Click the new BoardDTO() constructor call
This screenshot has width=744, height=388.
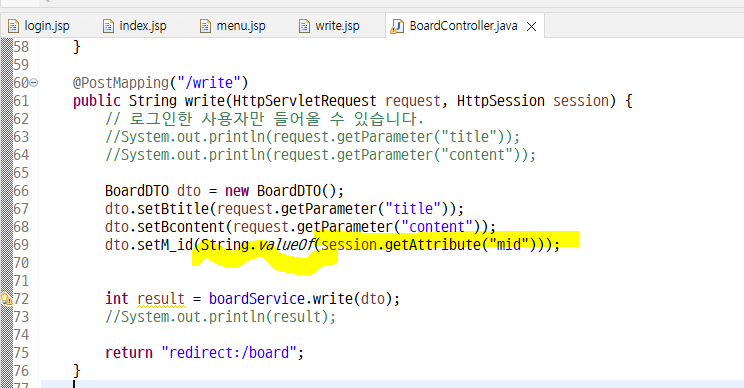coord(284,191)
